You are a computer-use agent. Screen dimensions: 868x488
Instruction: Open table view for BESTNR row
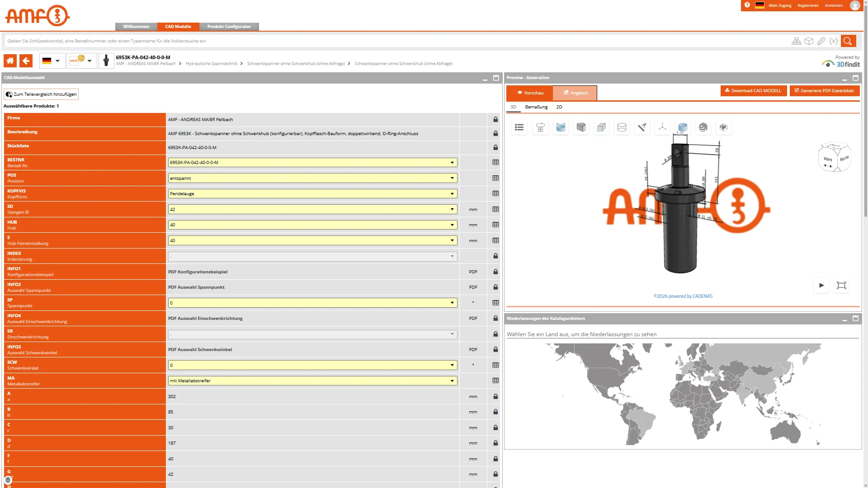[x=495, y=163]
